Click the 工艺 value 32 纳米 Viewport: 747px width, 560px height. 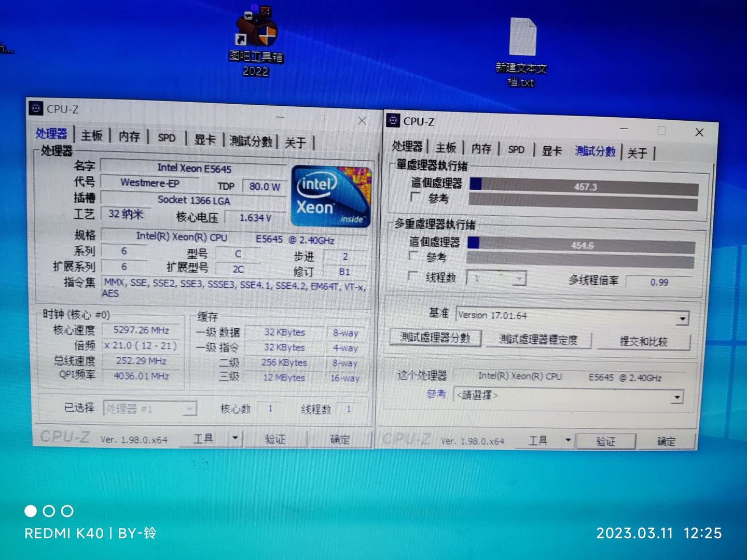coord(126,214)
